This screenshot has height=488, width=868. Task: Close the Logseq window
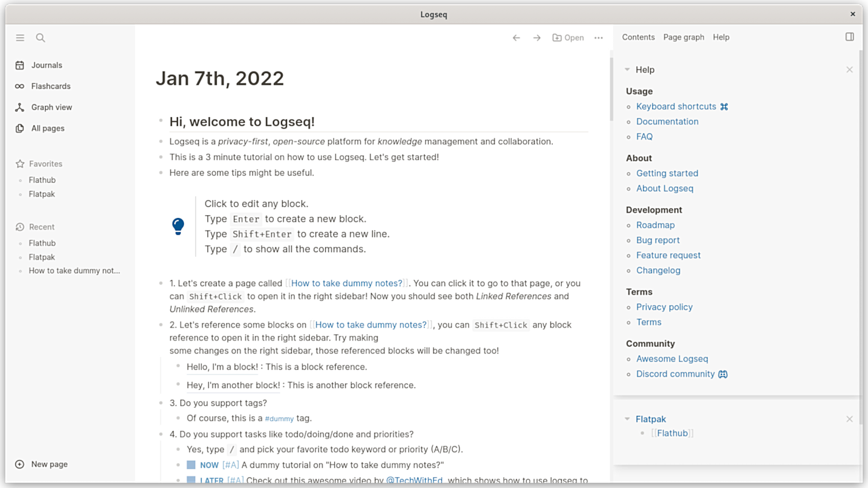852,14
